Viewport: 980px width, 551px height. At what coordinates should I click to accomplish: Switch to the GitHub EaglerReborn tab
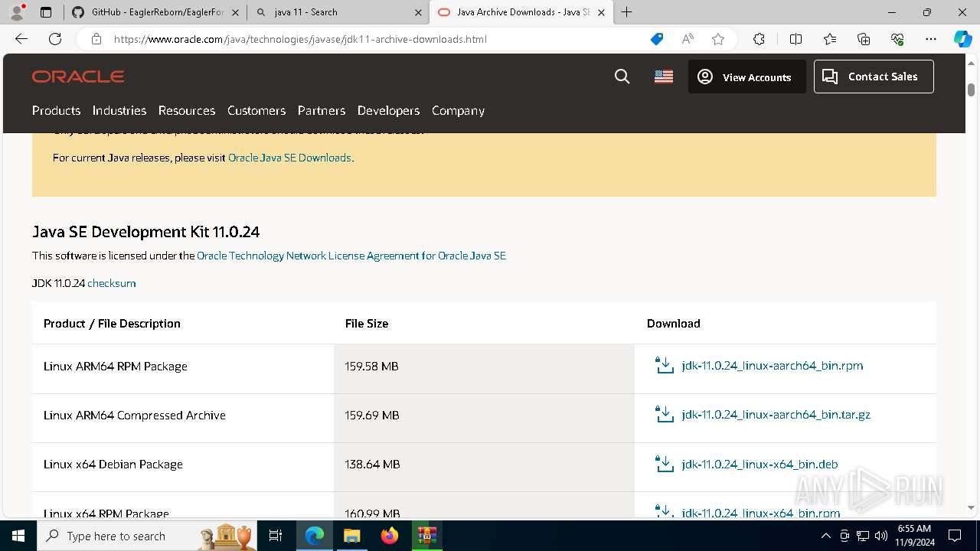coord(155,12)
